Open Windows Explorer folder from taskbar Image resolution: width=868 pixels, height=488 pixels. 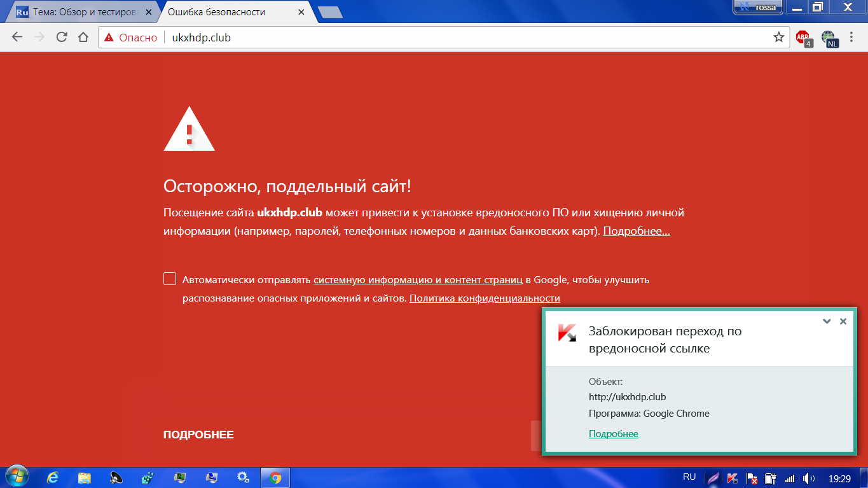[x=85, y=477]
